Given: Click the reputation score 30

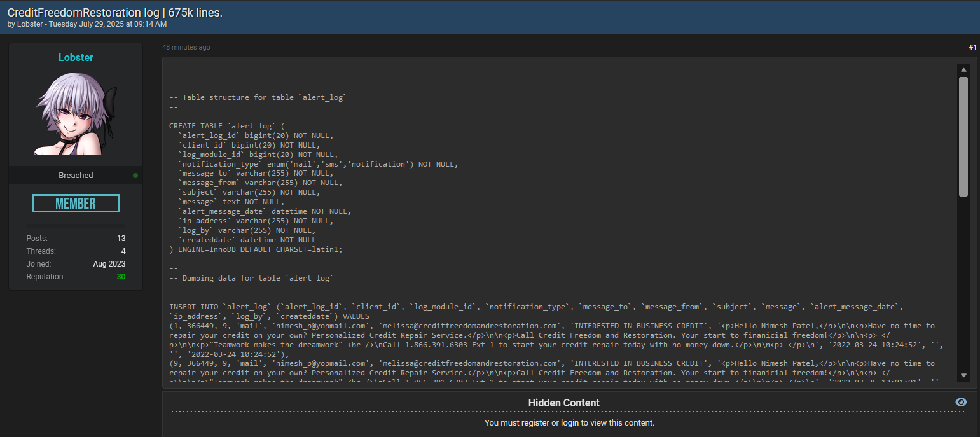Looking at the screenshot, I should point(121,277).
